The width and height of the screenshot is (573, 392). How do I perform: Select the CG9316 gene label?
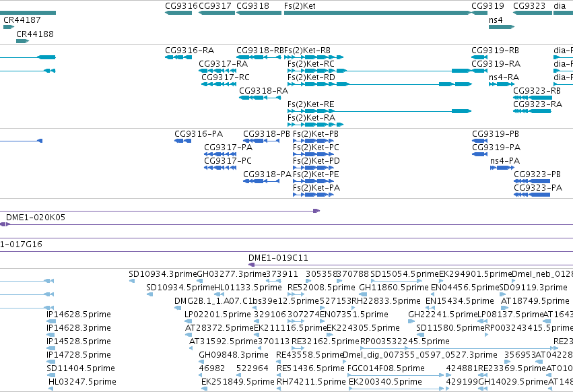(181, 6)
